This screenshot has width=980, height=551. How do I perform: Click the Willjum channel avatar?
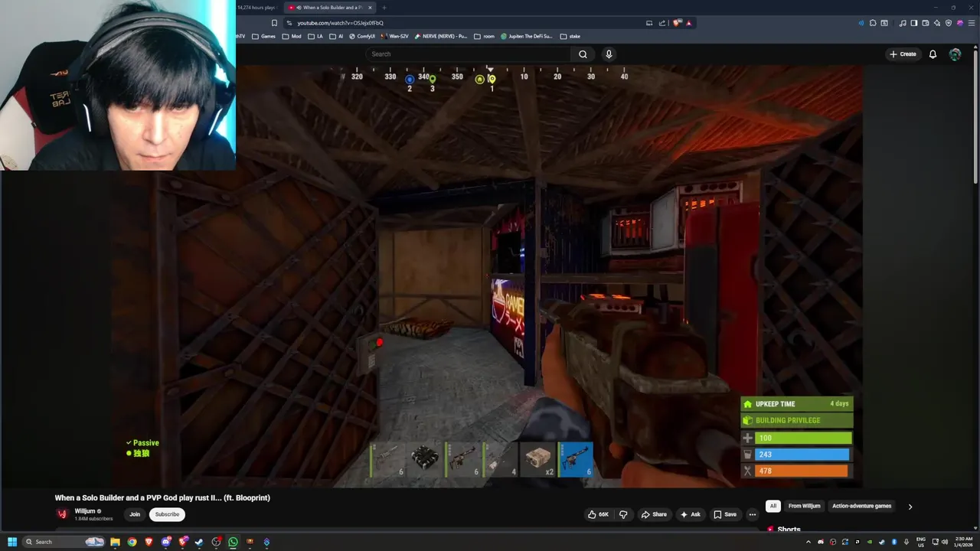(x=63, y=514)
